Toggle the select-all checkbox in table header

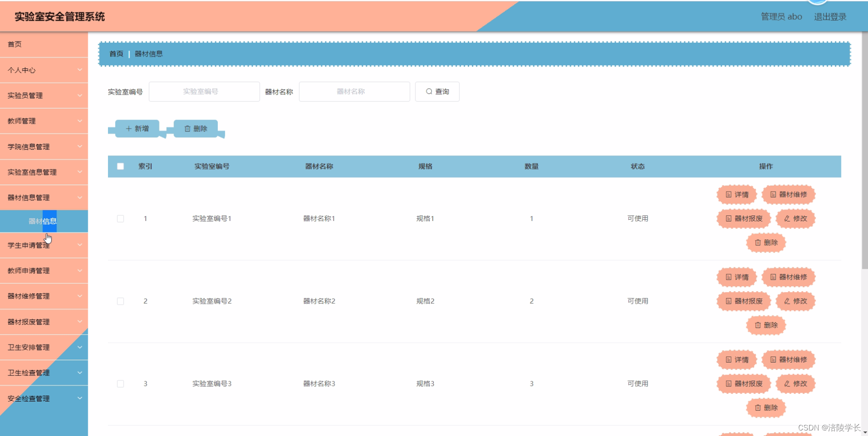[120, 166]
